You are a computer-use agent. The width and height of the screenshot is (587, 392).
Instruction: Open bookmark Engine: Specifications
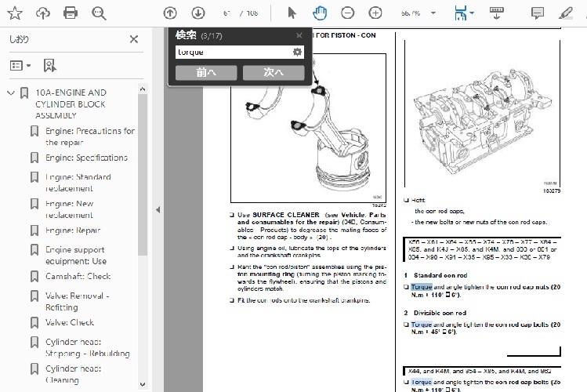(86, 158)
